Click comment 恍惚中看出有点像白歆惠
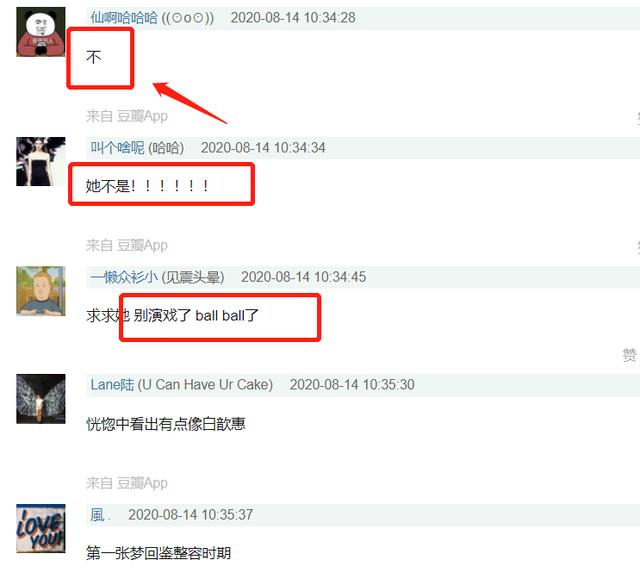 click(166, 424)
